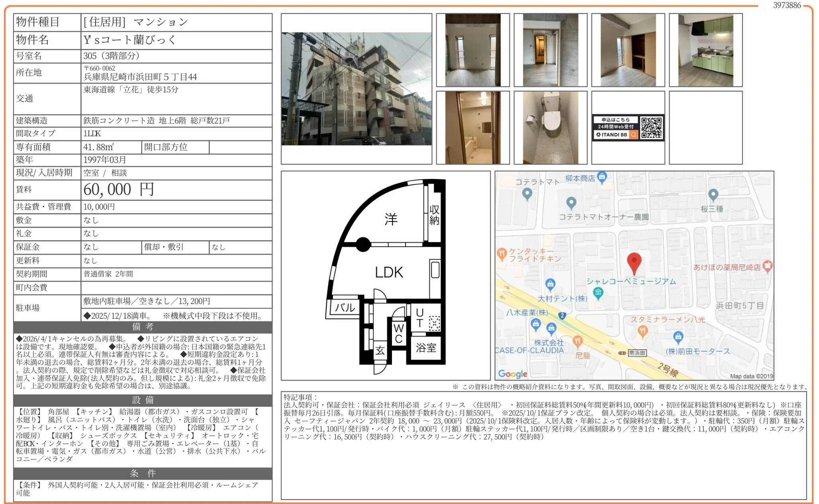The height and width of the screenshot is (504, 819).
Task: Click the Google logo on map
Action: click(512, 374)
